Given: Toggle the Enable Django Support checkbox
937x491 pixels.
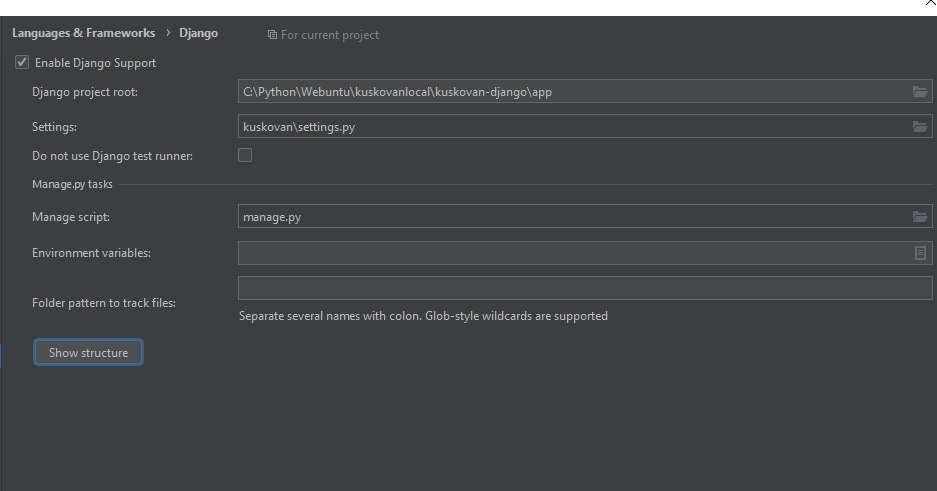Looking at the screenshot, I should pos(22,62).
